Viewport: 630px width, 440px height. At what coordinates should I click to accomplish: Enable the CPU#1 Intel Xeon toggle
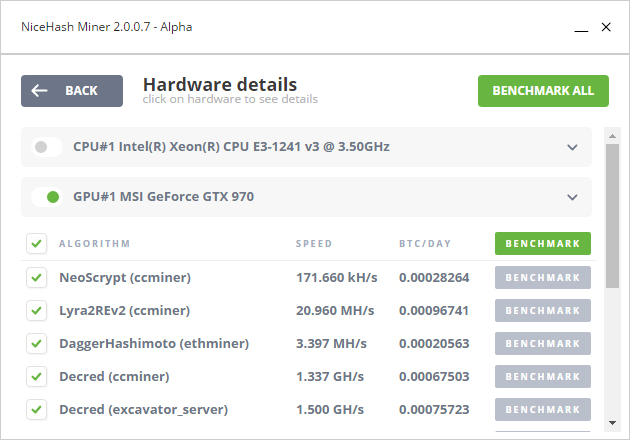pyautogui.click(x=47, y=147)
